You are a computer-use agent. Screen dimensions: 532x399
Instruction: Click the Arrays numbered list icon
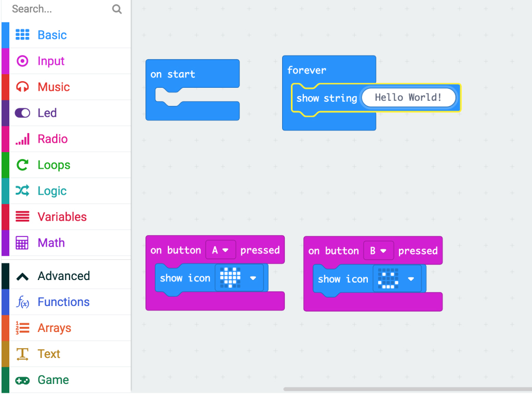[x=22, y=328]
